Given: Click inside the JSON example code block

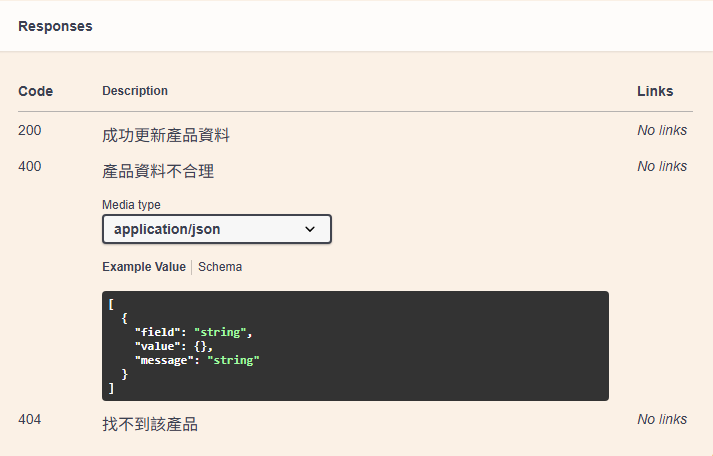Looking at the screenshot, I should [x=356, y=346].
